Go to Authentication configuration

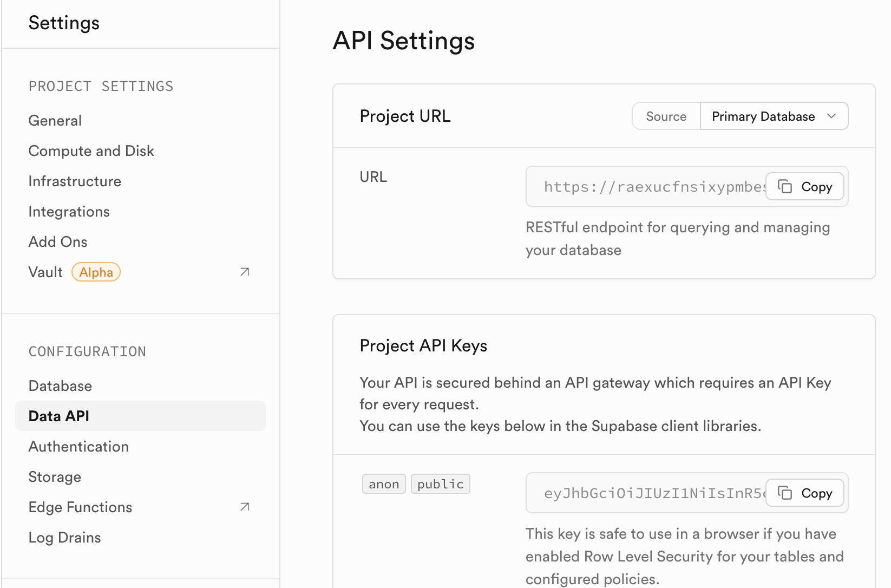click(x=78, y=447)
